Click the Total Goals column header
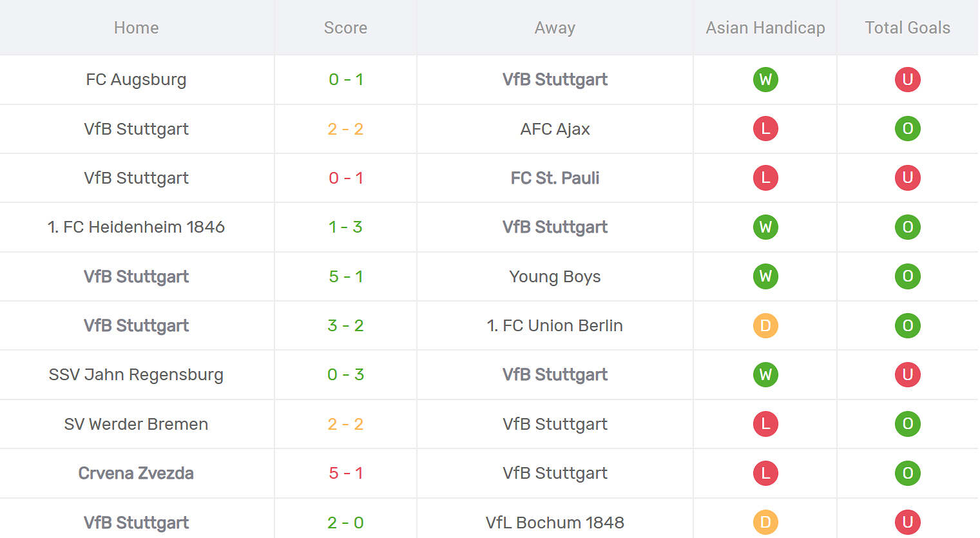 (907, 28)
